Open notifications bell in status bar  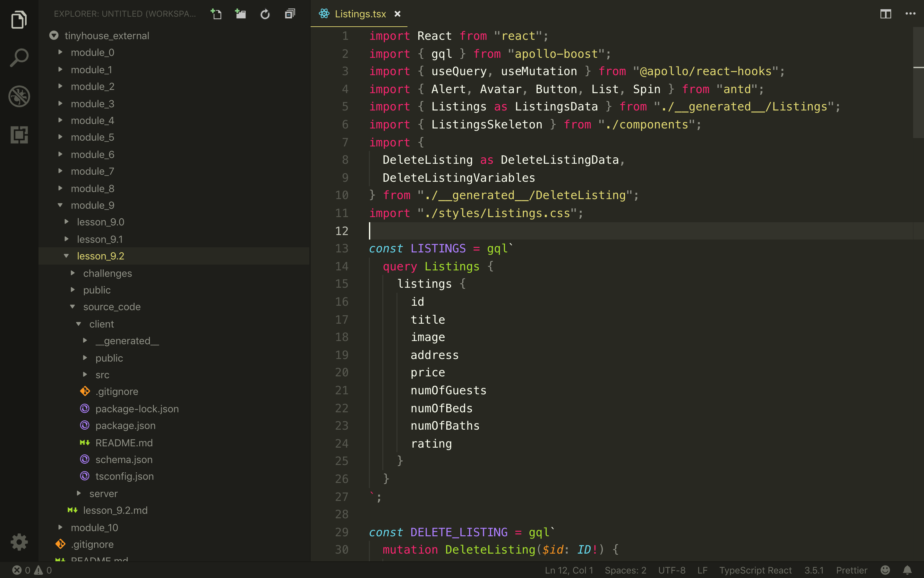[908, 570]
